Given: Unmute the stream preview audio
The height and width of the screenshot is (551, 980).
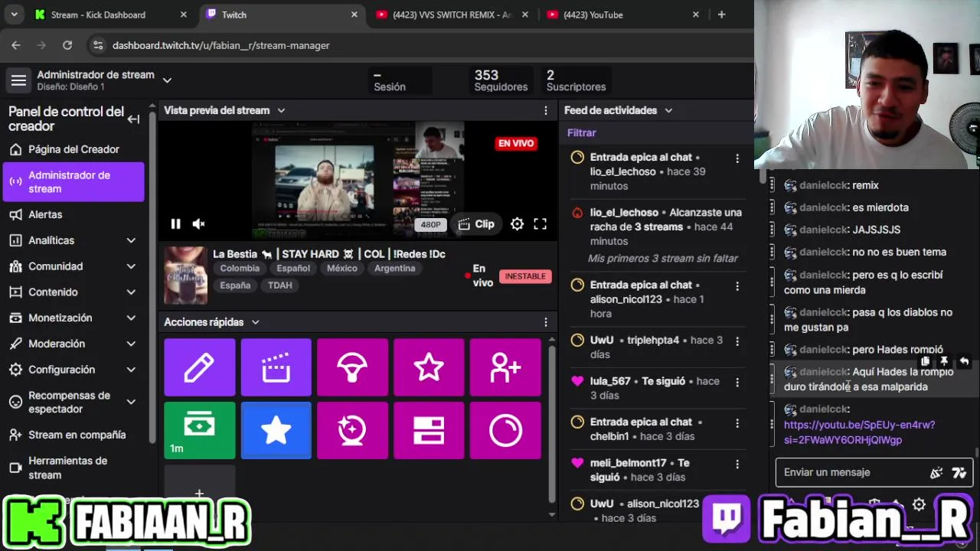Looking at the screenshot, I should pyautogui.click(x=198, y=224).
